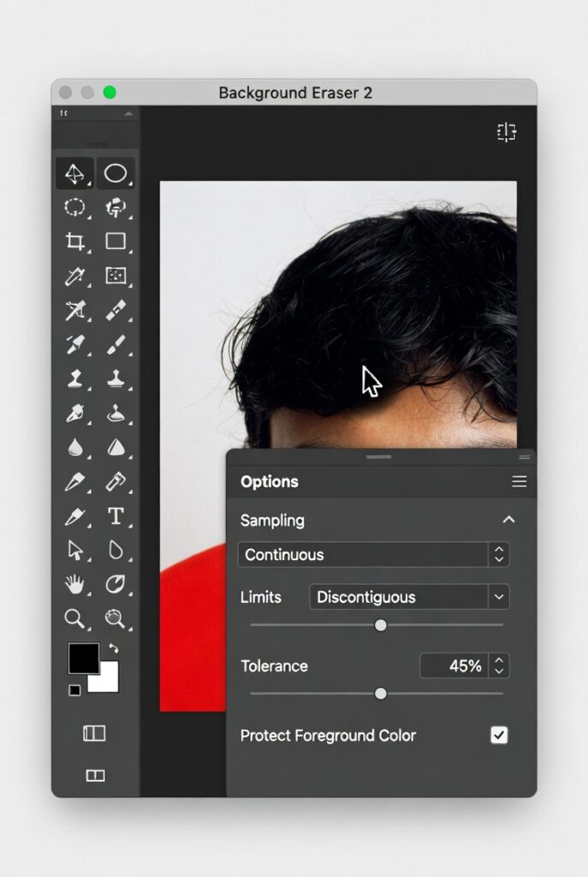The height and width of the screenshot is (877, 588).
Task: Click the smaller split-view icon at toolbar bottom
Action: click(95, 775)
